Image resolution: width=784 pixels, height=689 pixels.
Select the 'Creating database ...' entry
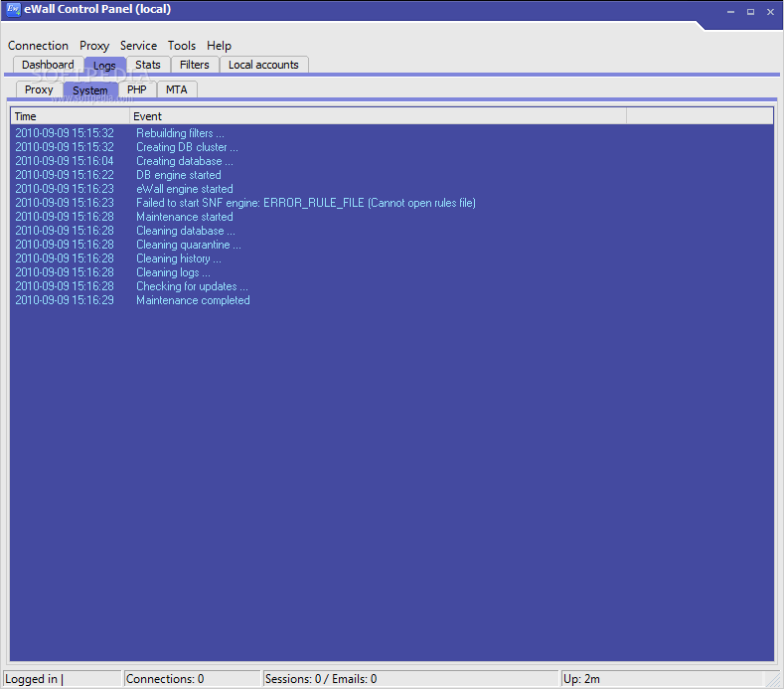pyautogui.click(x=392, y=161)
